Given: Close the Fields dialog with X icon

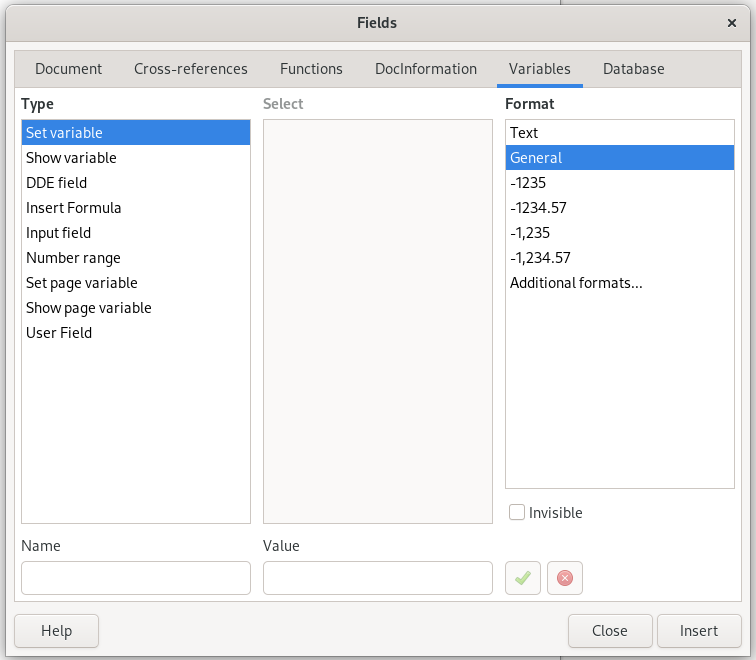Looking at the screenshot, I should pyautogui.click(x=732, y=22).
